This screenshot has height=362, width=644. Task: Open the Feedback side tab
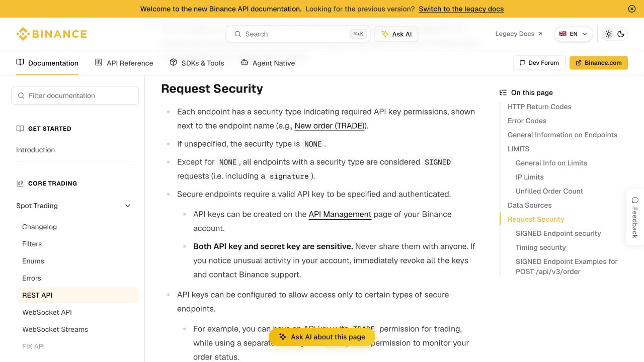[x=635, y=217]
